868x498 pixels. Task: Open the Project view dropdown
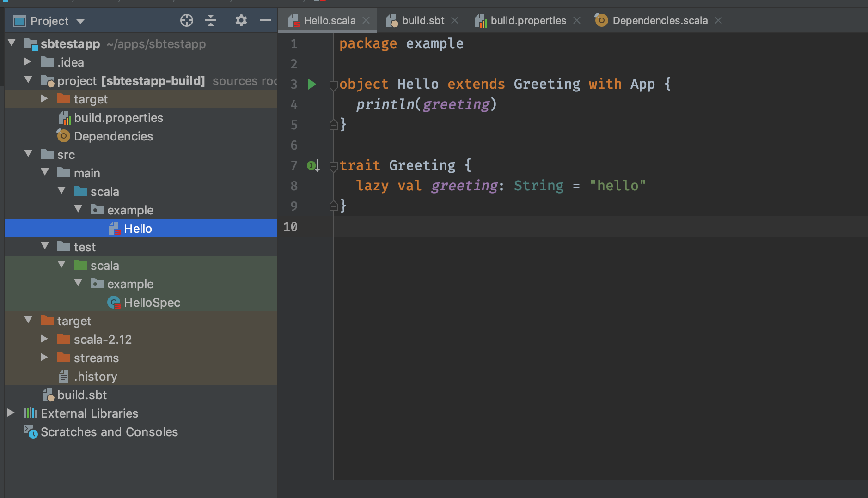[81, 21]
